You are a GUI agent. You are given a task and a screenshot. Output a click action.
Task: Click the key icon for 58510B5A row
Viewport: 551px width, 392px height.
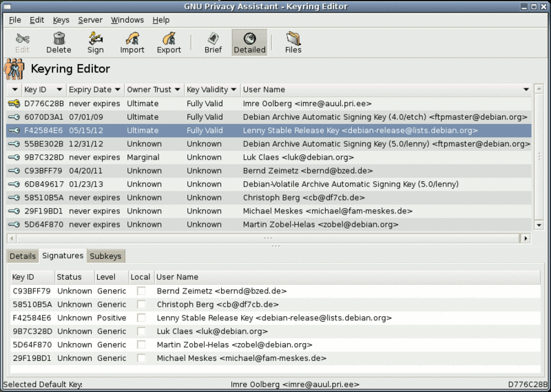[x=14, y=198]
